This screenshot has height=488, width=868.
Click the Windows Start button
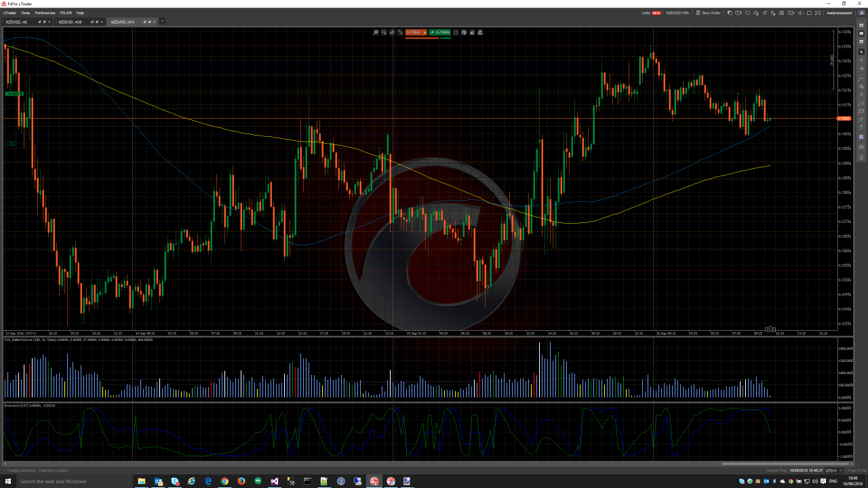coord(7,481)
